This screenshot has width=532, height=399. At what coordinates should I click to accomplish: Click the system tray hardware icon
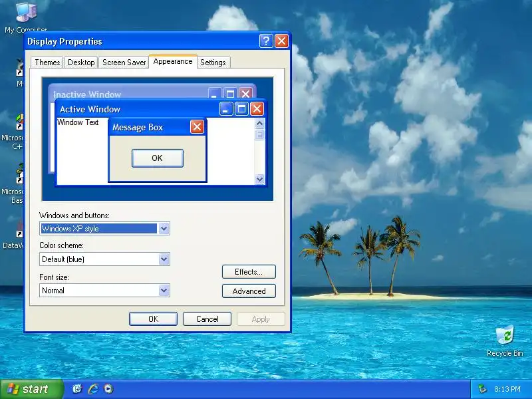pyautogui.click(x=481, y=389)
